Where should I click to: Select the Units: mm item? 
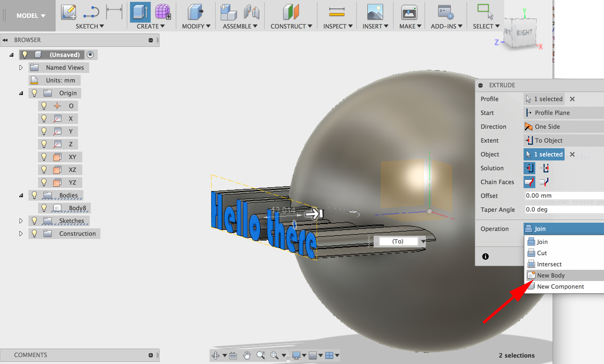tap(55, 80)
